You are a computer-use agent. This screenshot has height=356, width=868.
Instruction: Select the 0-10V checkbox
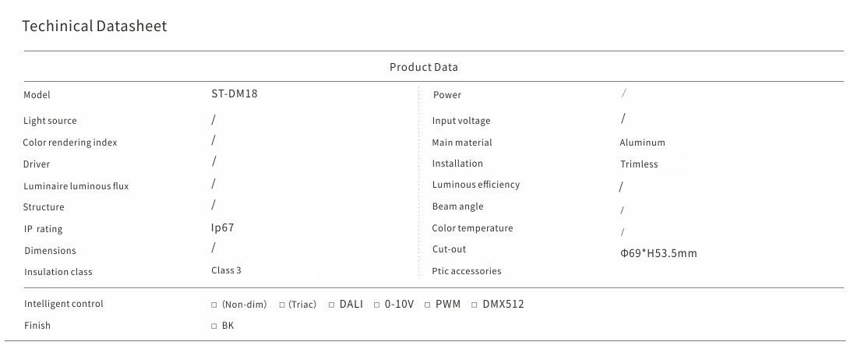tap(377, 305)
